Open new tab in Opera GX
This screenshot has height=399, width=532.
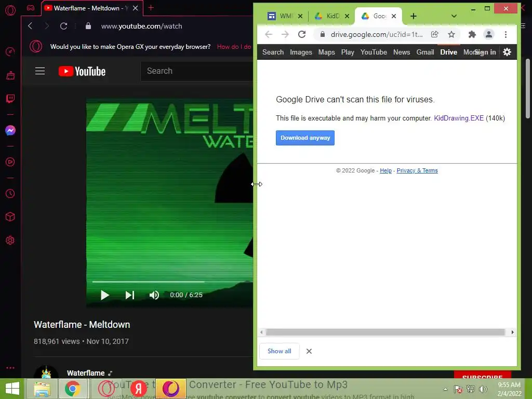point(151,7)
